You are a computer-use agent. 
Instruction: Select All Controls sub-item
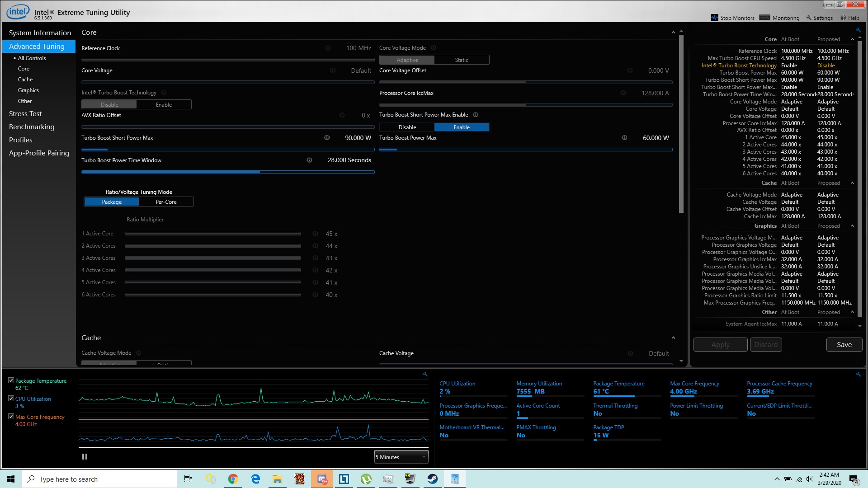pyautogui.click(x=32, y=58)
